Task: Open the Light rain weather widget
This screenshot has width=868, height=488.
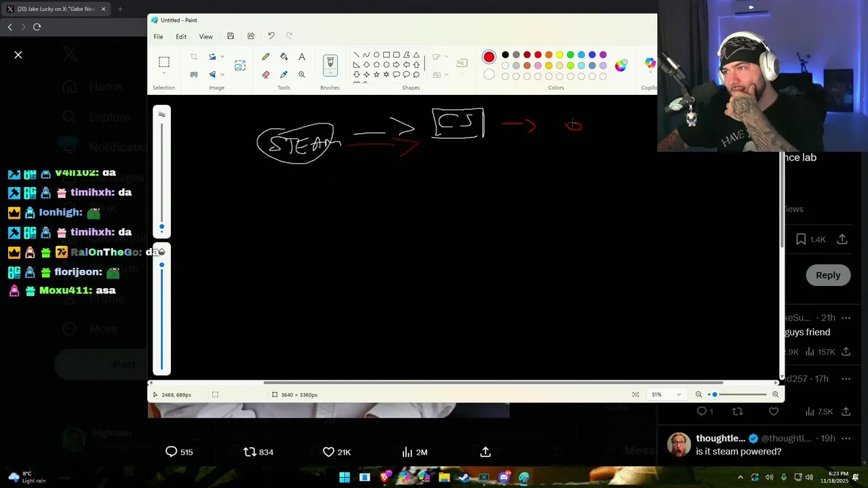Action: coord(27,477)
